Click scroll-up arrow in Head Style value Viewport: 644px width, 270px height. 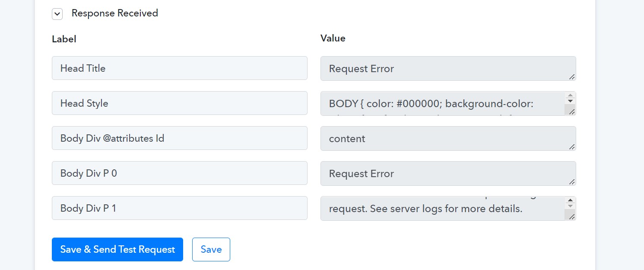[x=570, y=95]
